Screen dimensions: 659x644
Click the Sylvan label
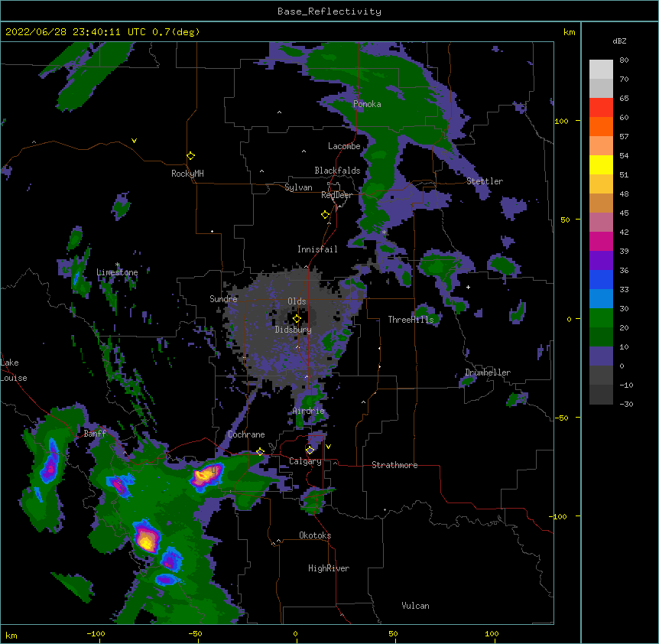coord(298,187)
